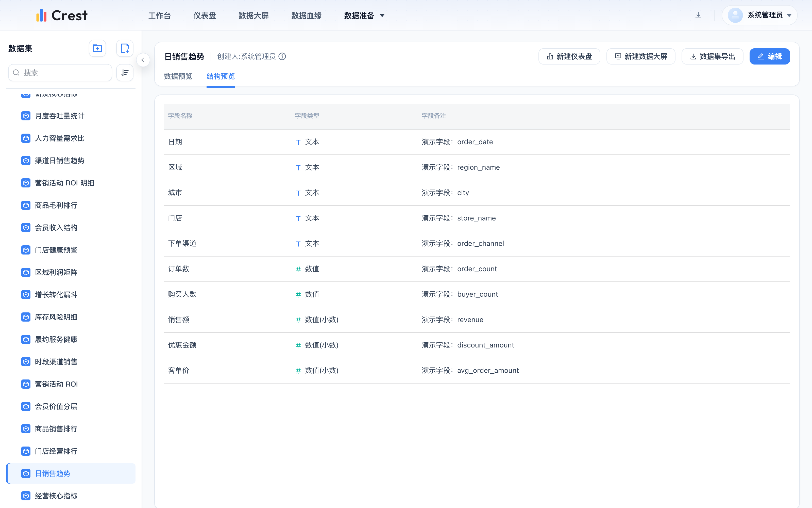Image resolution: width=812 pixels, height=508 pixels.
Task: Open the 仪表盘 menu
Action: [x=205, y=15]
